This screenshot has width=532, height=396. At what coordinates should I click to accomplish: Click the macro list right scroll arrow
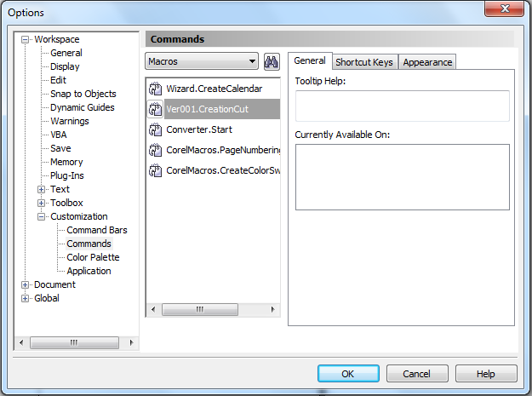click(x=273, y=309)
